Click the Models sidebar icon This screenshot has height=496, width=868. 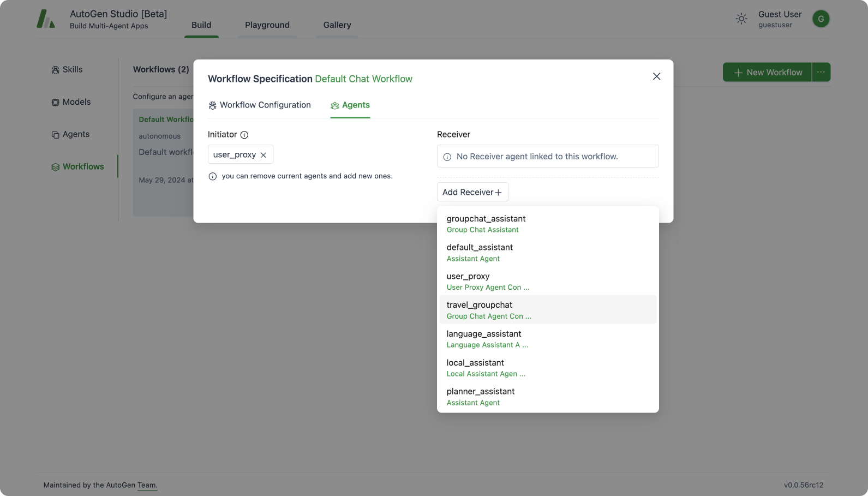[x=55, y=102]
